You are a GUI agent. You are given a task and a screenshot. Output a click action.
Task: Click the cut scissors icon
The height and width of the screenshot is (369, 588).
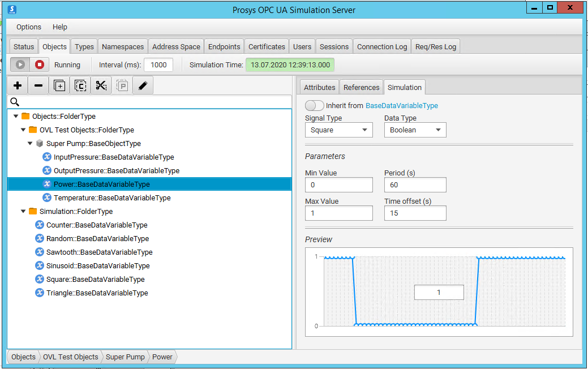pyautogui.click(x=101, y=85)
